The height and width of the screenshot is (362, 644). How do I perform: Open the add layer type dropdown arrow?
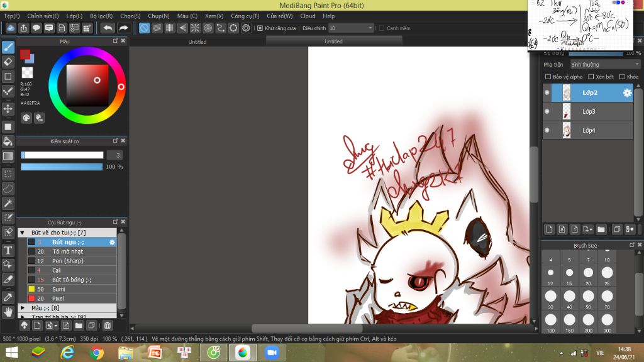coord(588,229)
